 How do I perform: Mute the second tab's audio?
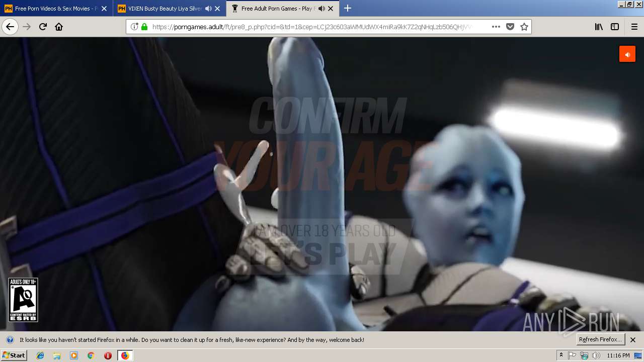208,9
